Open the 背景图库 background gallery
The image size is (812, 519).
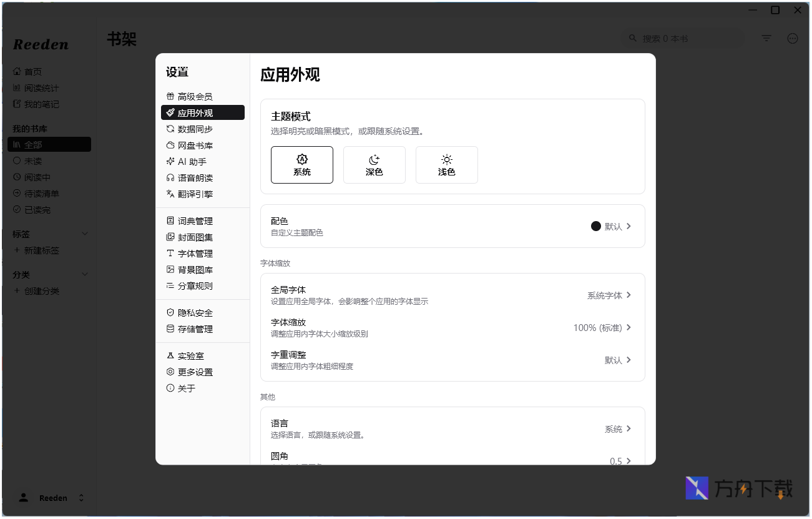coord(195,269)
